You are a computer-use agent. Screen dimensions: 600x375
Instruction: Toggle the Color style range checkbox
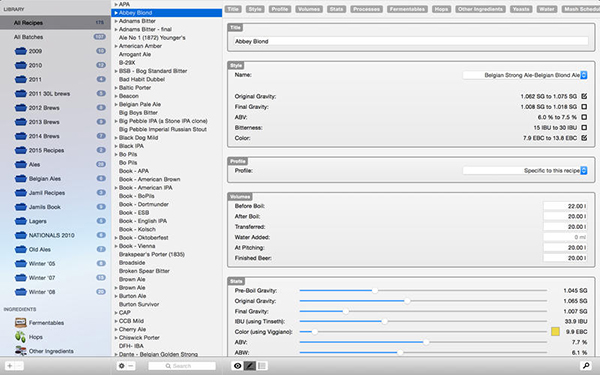[584, 138]
